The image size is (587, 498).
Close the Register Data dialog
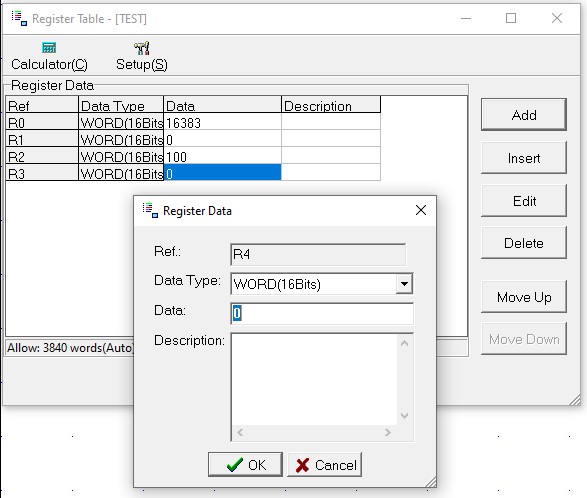click(x=421, y=210)
